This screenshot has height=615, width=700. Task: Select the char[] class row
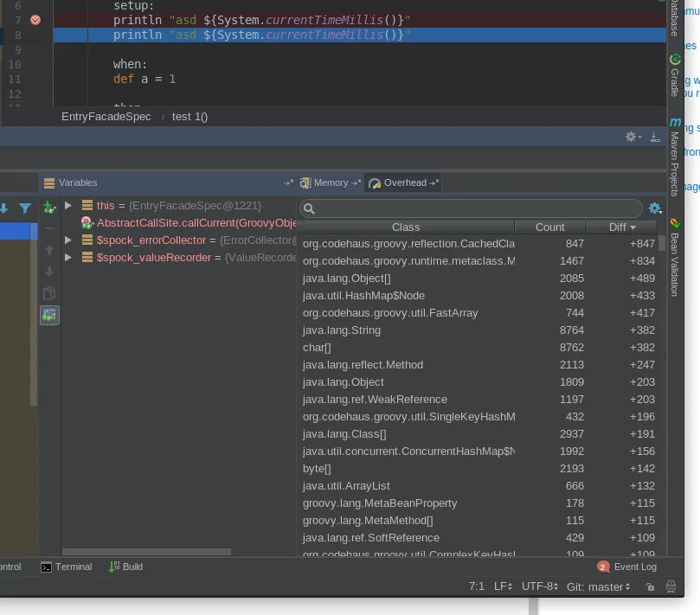click(x=478, y=348)
